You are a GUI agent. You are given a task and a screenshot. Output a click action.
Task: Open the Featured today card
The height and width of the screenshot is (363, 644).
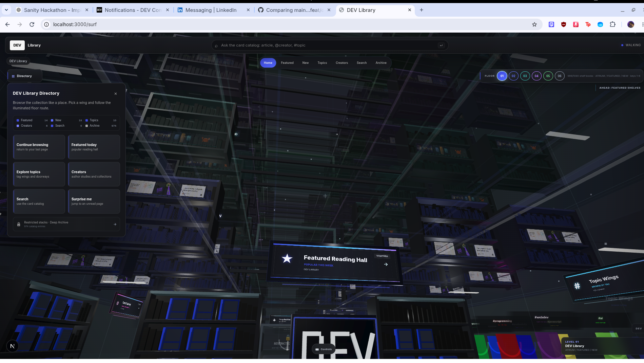[94, 147]
